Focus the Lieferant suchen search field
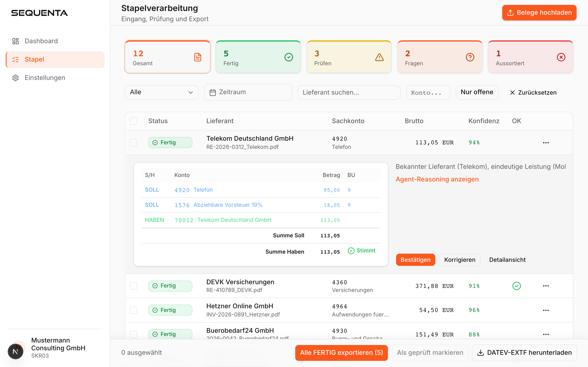Screen dimensions: 588x367 [349, 92]
